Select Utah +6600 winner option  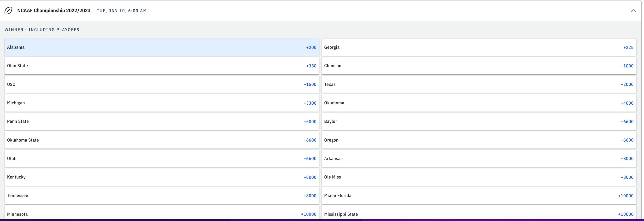(x=162, y=158)
